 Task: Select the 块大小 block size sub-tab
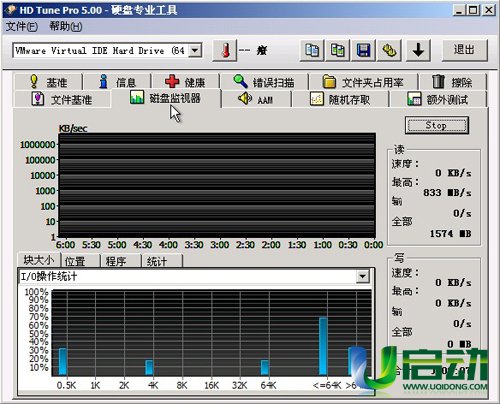pyautogui.click(x=39, y=260)
